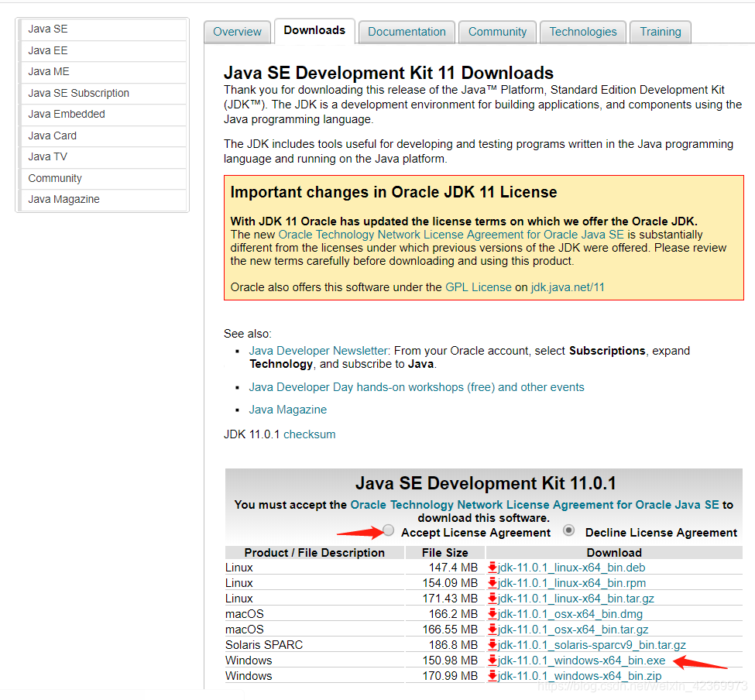Viewport: 755px width, 700px height.
Task: Download jdk-11.0.1_windows-x64_bin.zip file link
Action: [580, 675]
